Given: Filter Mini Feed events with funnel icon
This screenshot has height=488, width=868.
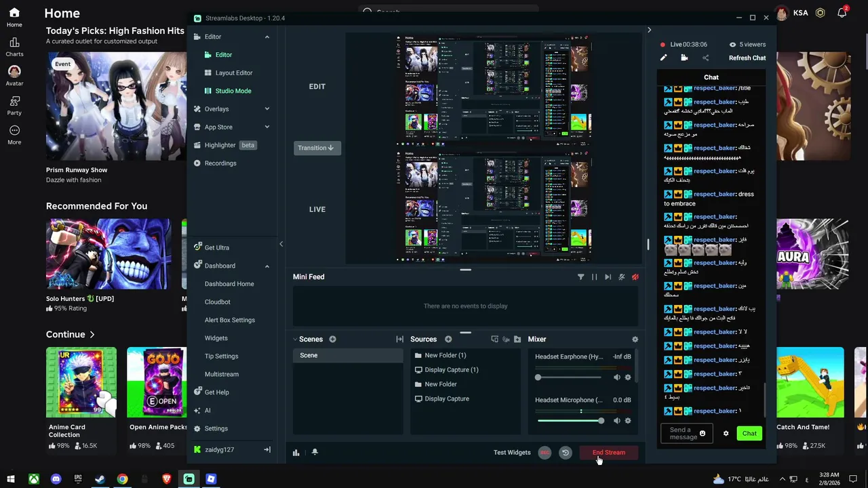Looking at the screenshot, I should pos(580,277).
